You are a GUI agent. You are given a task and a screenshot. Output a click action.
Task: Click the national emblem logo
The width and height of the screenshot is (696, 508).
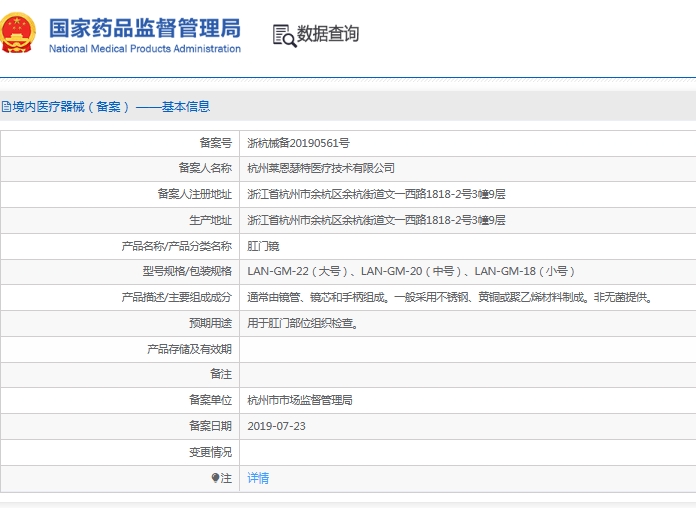(x=17, y=33)
